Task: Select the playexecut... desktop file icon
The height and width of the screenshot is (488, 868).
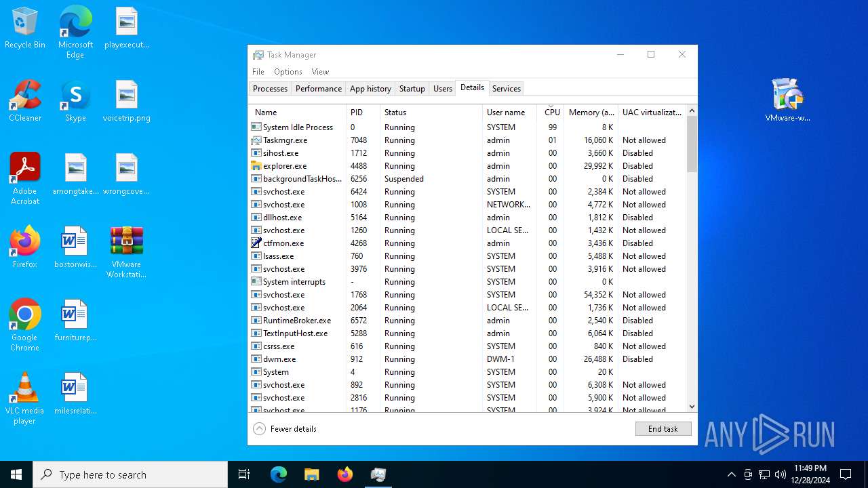Action: (127, 28)
